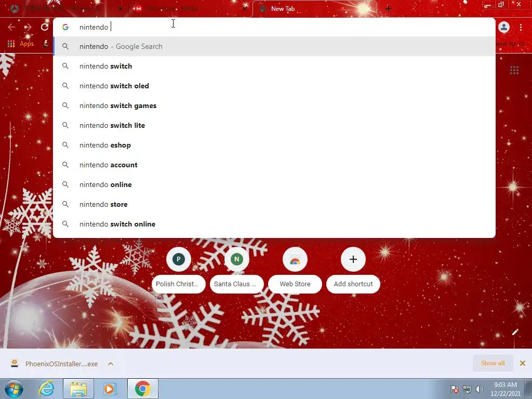Select the 'nintendo switch lite' suggestion
Image resolution: width=532 pixels, height=399 pixels.
click(x=274, y=125)
